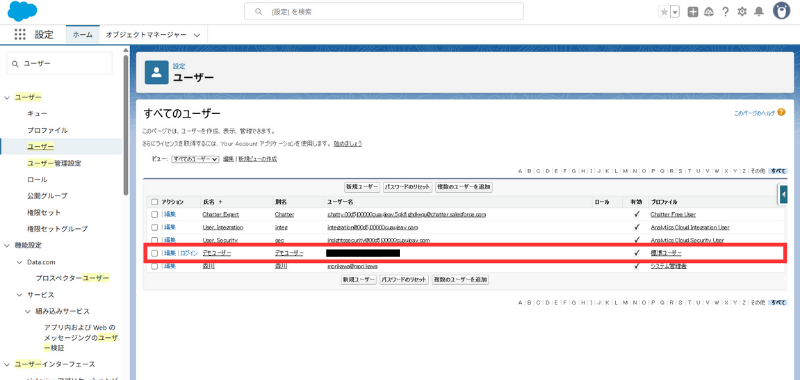Open the ビュー dropdown showing すべてのユーザー
The image size is (800, 380).
click(195, 159)
